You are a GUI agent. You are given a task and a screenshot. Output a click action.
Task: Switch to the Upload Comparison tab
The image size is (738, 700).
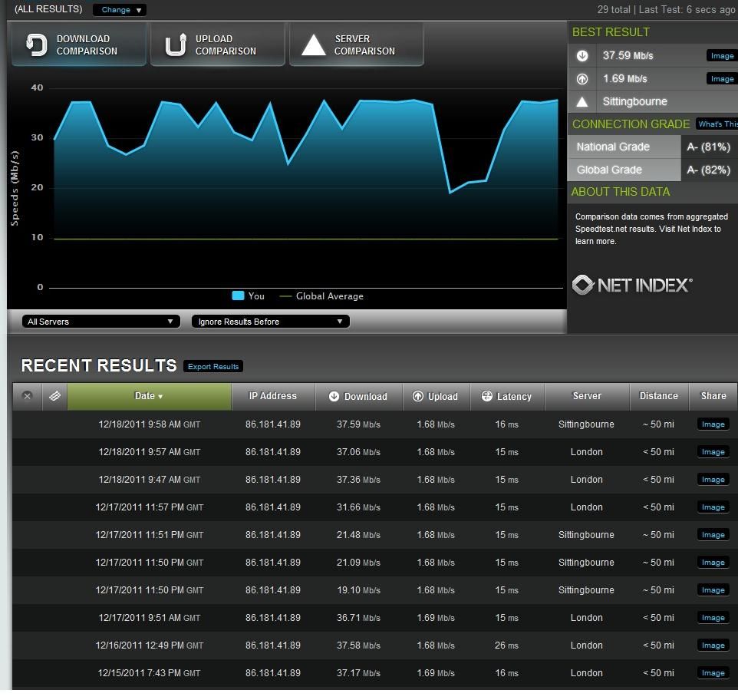click(x=217, y=45)
